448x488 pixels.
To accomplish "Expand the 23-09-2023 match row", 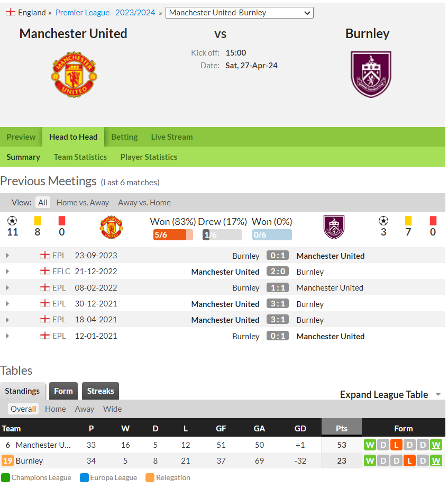I will 7,256.
